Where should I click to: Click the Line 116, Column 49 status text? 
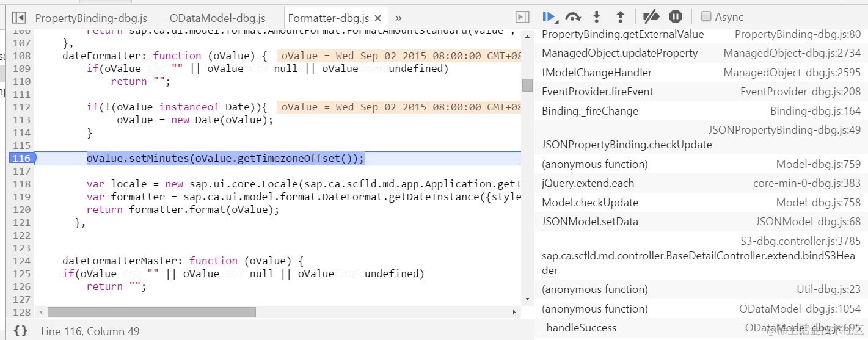[90, 331]
